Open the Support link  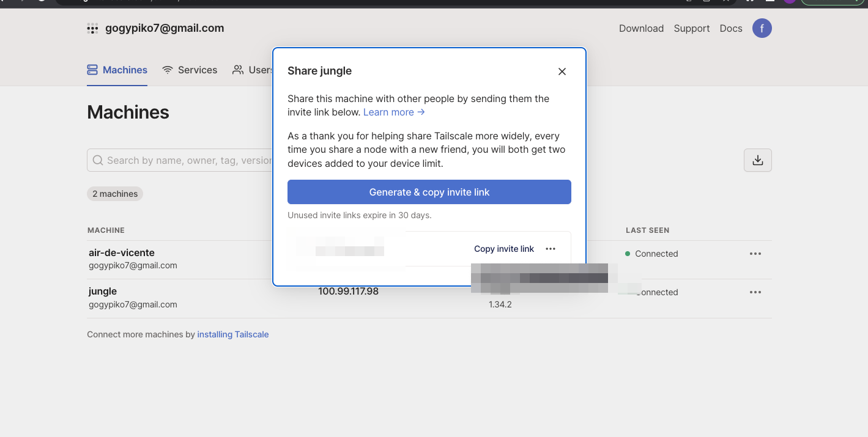point(691,28)
